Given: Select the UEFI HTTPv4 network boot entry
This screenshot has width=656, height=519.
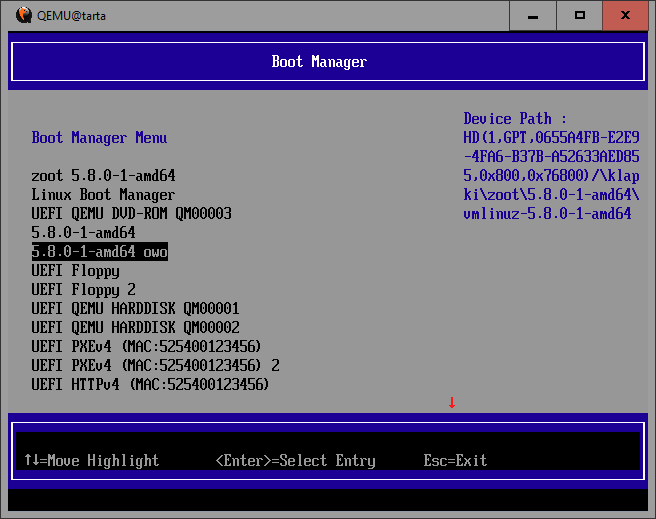Looking at the screenshot, I should [151, 385].
